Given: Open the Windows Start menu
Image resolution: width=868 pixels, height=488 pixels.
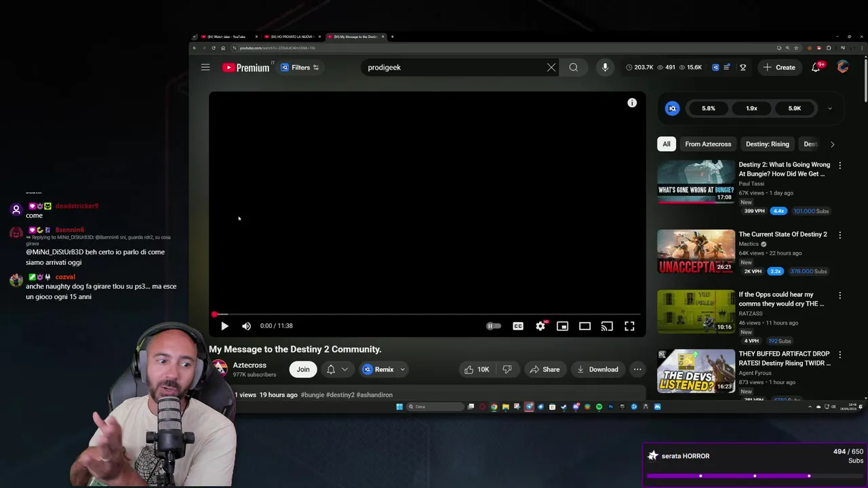Looking at the screenshot, I should [399, 407].
